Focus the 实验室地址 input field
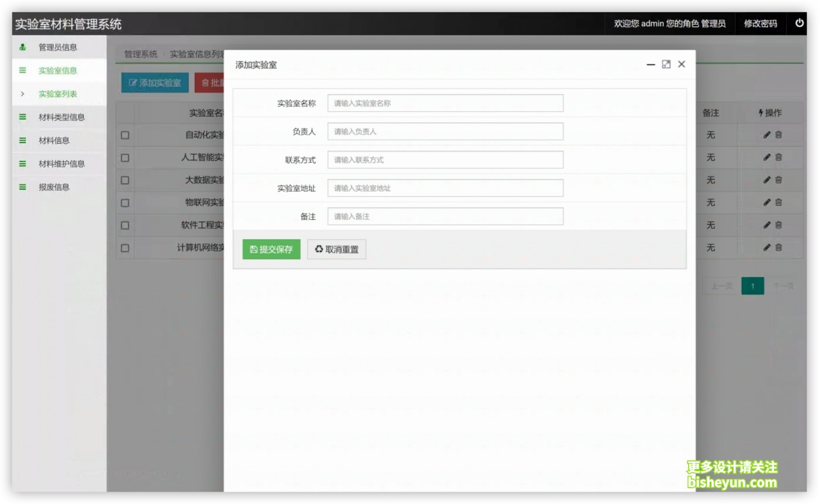The height and width of the screenshot is (504, 819). point(445,188)
